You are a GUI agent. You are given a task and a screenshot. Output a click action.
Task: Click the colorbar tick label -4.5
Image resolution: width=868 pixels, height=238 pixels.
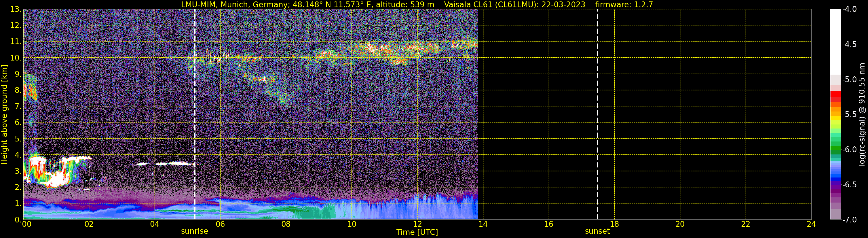click(x=850, y=44)
